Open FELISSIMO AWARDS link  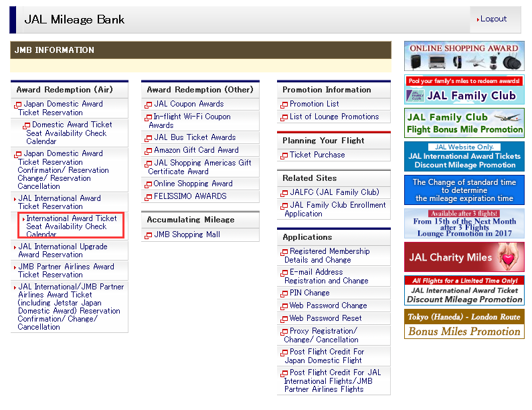pos(190,196)
